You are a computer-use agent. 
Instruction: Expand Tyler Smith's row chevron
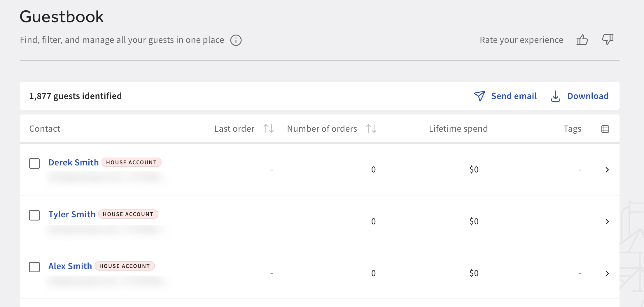click(x=608, y=221)
